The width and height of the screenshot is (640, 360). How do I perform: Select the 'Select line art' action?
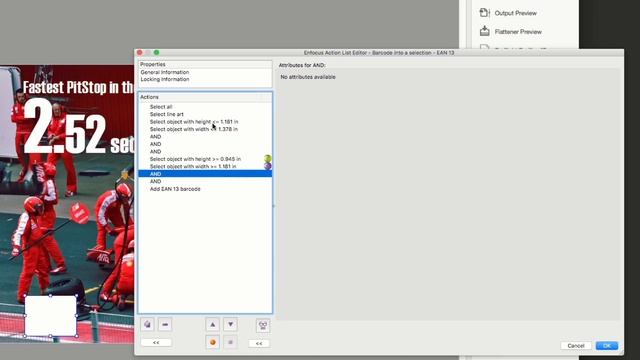pyautogui.click(x=205, y=114)
